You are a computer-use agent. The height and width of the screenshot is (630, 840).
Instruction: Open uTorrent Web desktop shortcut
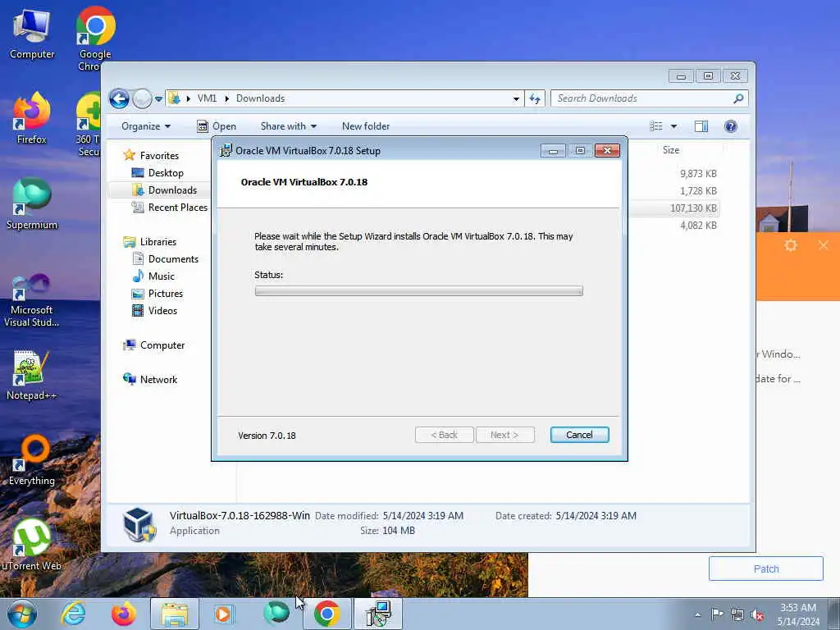32,545
